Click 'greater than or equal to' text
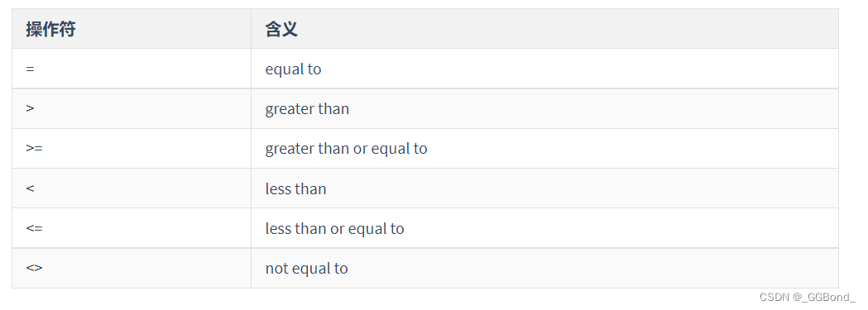The height and width of the screenshot is (310, 868). (347, 149)
